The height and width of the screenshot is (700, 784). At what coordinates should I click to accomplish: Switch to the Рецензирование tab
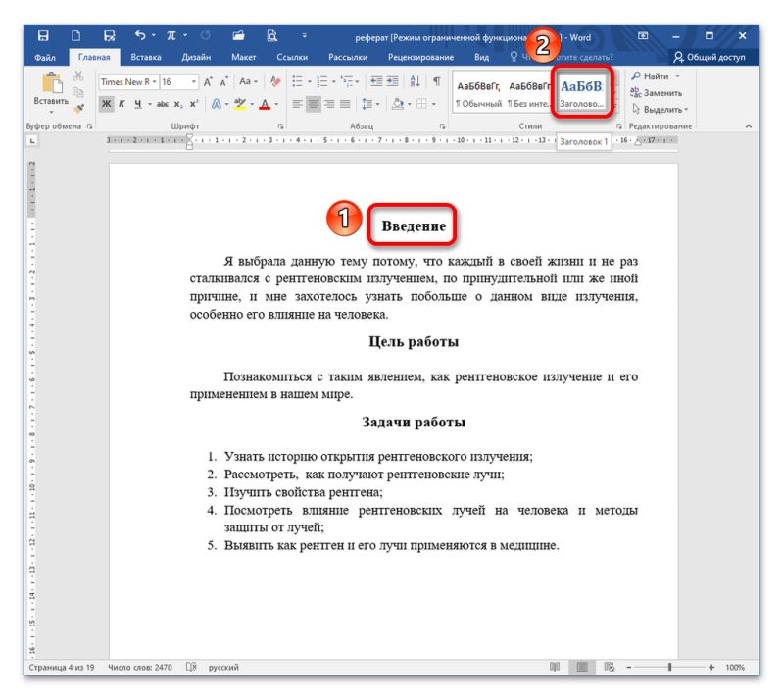tap(421, 57)
